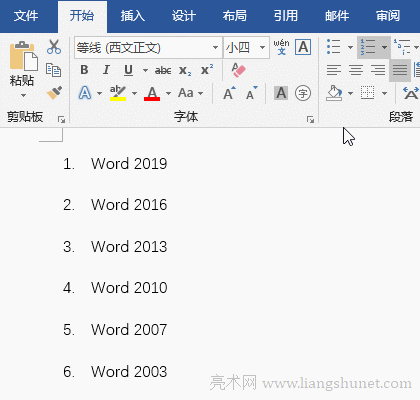This screenshot has width=420, height=400.
Task: Click the phonetic guide wén icon
Action: [x=281, y=47]
